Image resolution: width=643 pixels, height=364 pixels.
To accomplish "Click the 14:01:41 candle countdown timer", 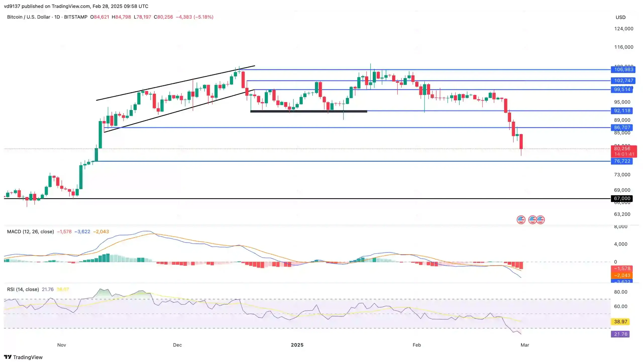I will [x=624, y=154].
